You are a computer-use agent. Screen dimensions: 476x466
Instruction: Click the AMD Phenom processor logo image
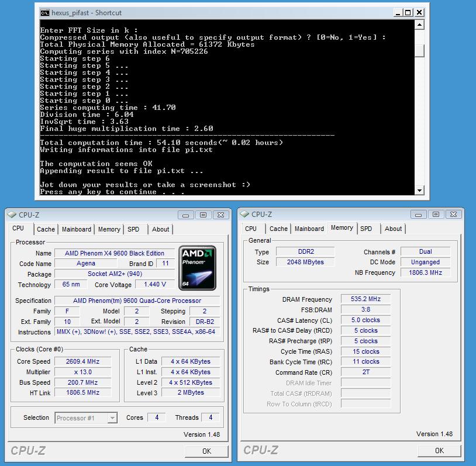pos(197,268)
